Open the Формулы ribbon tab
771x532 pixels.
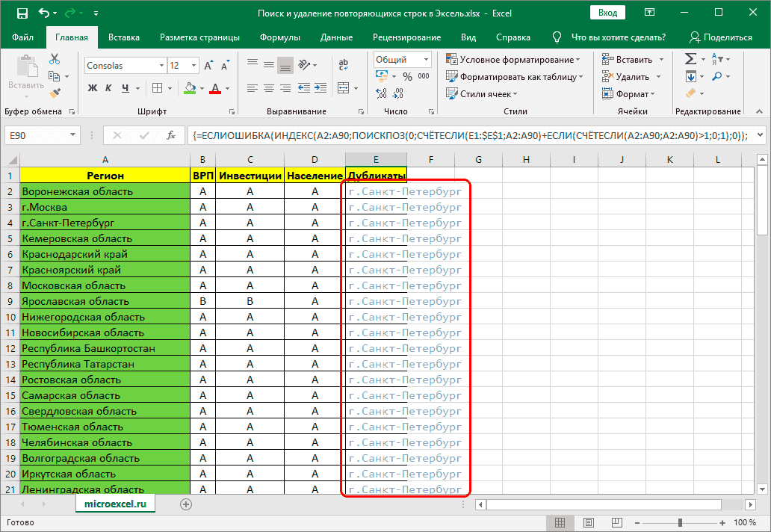280,37
